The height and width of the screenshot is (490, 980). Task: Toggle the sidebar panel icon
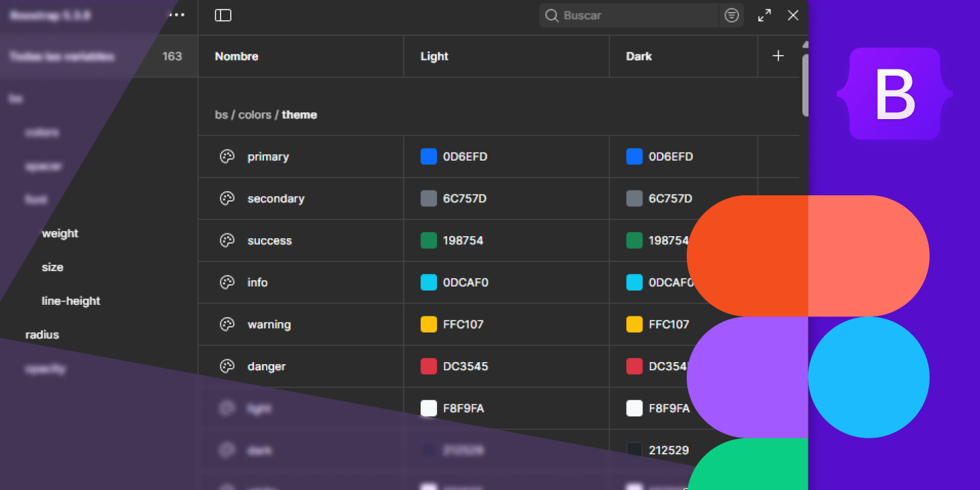click(223, 16)
